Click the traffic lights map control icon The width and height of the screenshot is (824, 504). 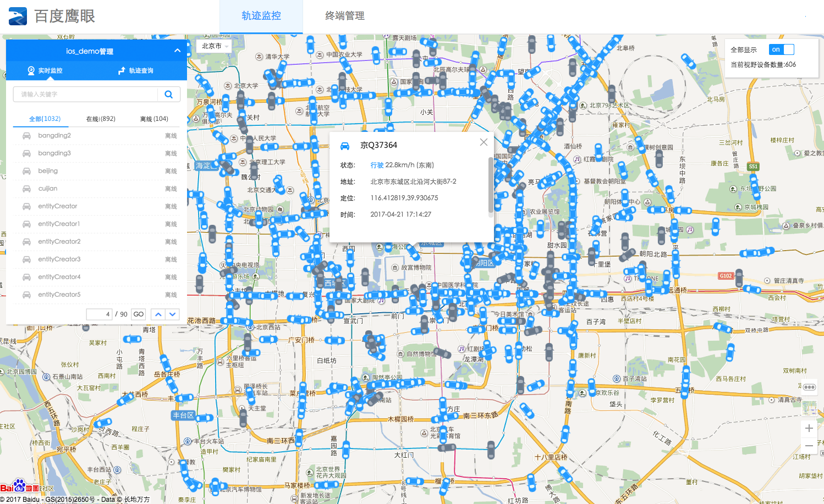click(809, 387)
